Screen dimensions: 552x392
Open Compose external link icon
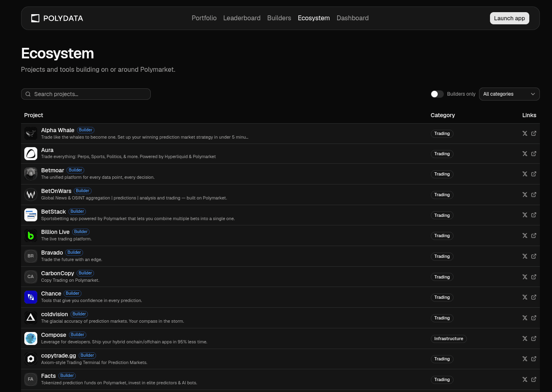pyautogui.click(x=534, y=338)
